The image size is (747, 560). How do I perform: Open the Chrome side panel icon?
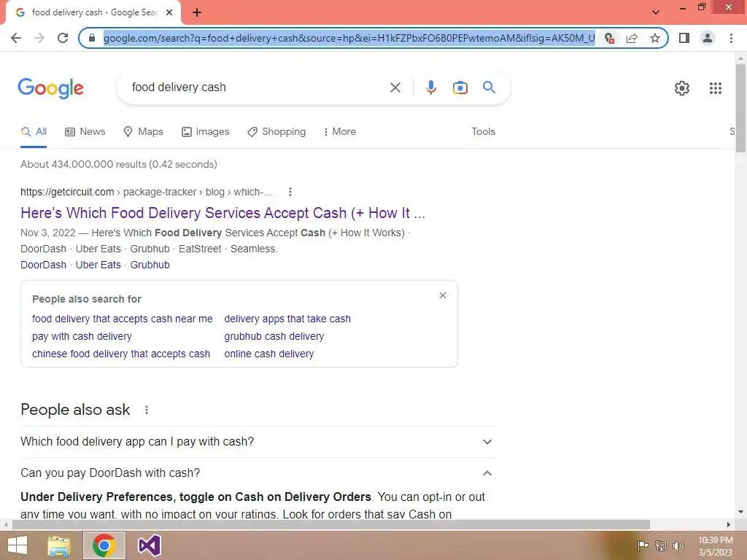(684, 38)
